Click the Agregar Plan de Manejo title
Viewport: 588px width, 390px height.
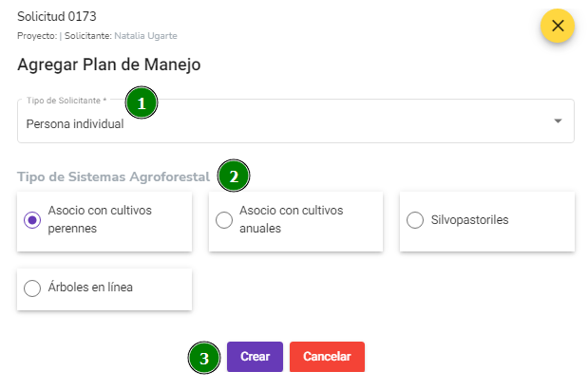point(108,65)
